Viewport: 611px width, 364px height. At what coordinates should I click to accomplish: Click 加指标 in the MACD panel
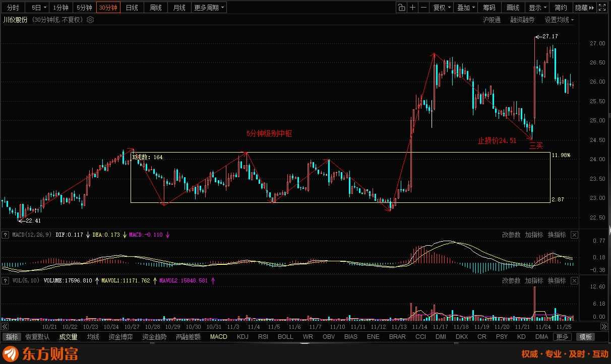coord(534,235)
